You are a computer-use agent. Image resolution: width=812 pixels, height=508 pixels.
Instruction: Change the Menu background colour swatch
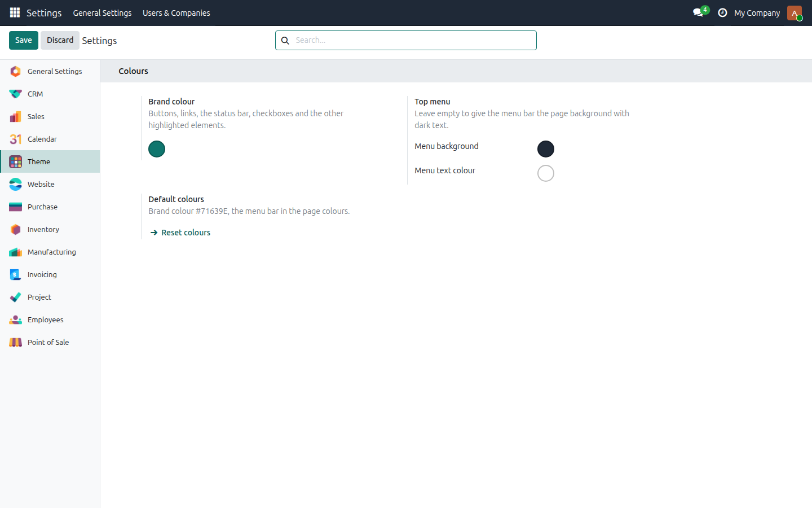tap(546, 149)
